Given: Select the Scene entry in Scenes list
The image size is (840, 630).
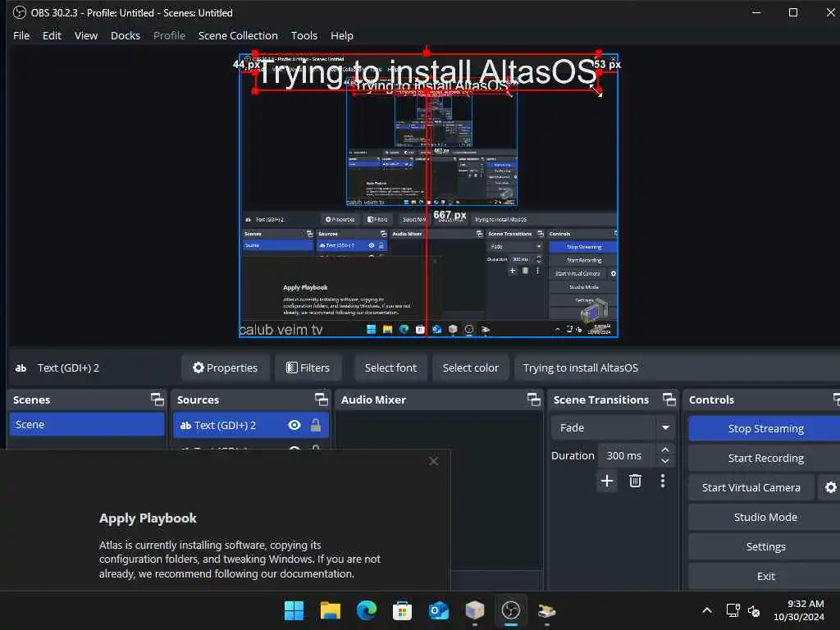Looking at the screenshot, I should [87, 424].
